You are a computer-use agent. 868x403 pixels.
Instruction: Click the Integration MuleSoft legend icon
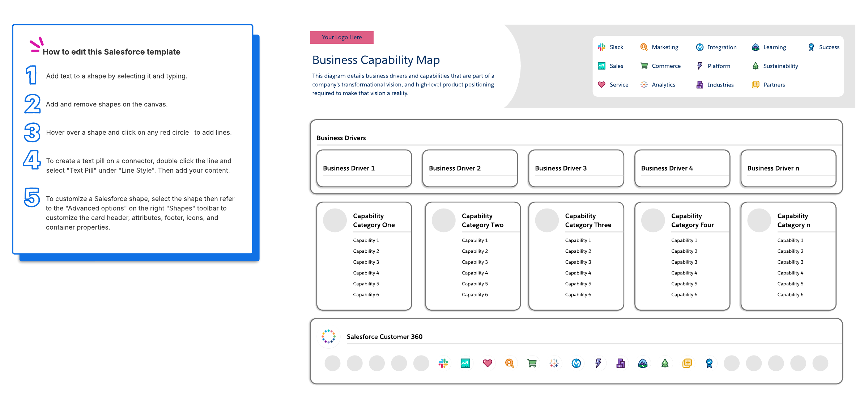699,47
